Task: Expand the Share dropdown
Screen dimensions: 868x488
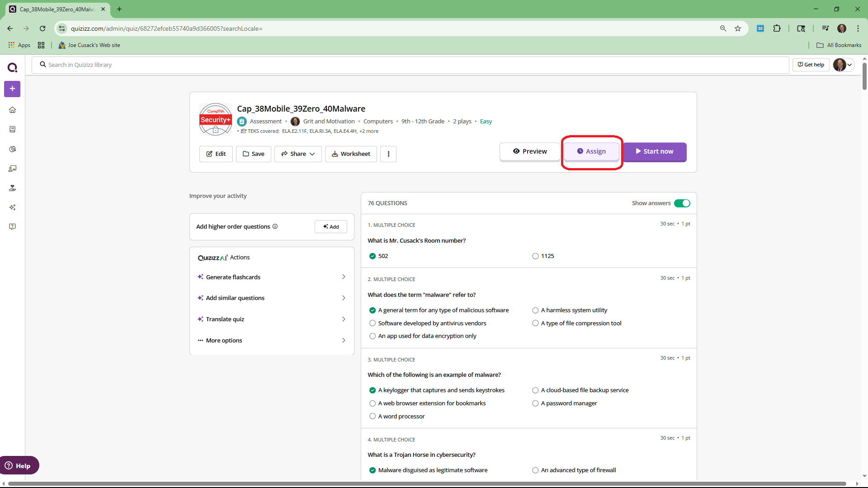Action: [298, 154]
